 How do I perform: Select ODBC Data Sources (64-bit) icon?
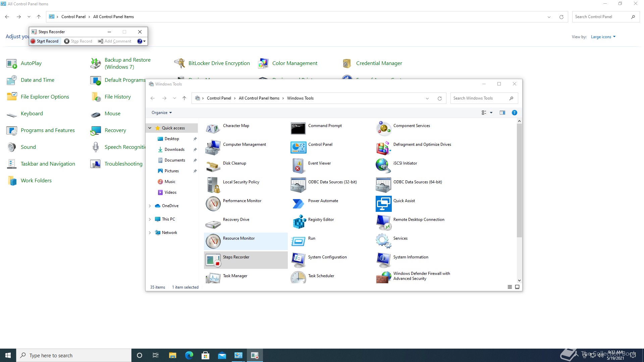click(x=383, y=185)
